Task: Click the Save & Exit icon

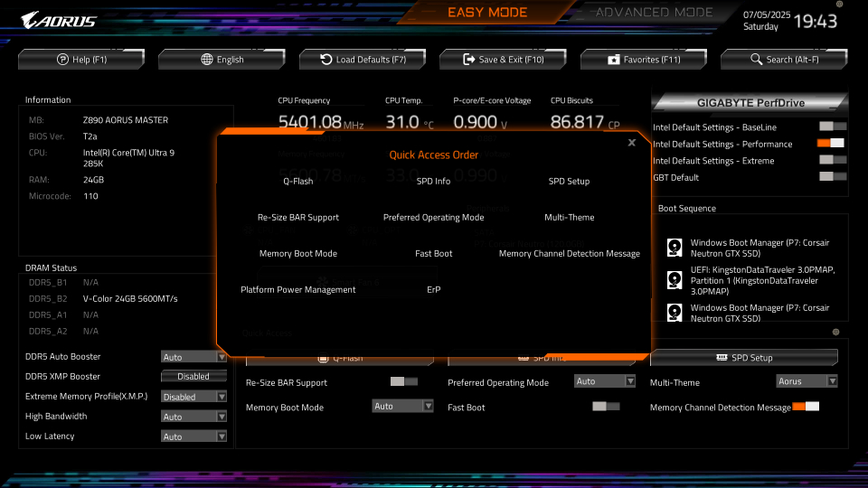Action: pyautogui.click(x=468, y=60)
